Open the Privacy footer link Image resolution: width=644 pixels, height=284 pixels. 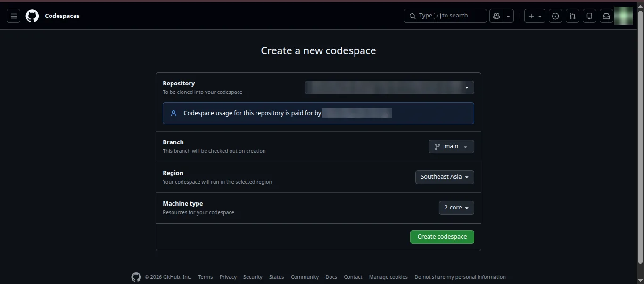coord(228,277)
